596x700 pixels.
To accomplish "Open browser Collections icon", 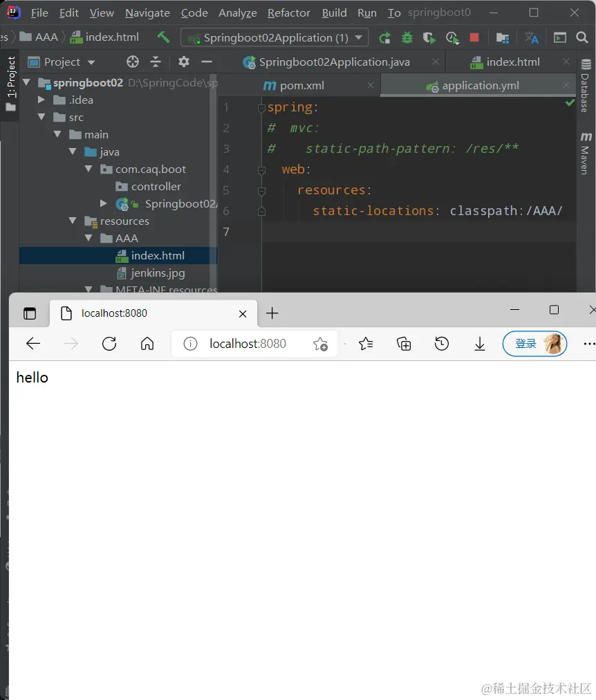I will click(404, 344).
